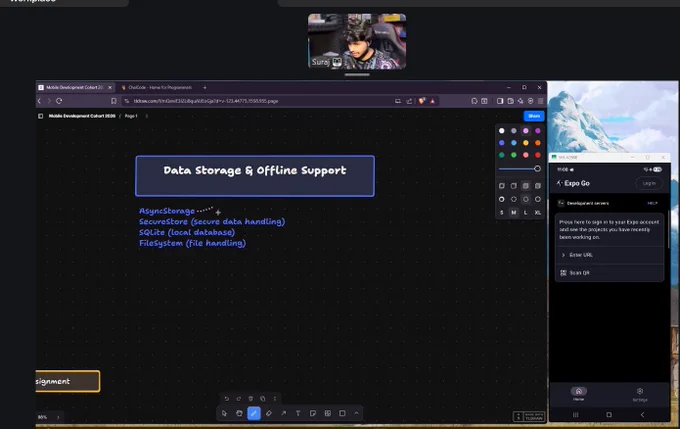Tap Log In button in Expo Go

click(649, 183)
